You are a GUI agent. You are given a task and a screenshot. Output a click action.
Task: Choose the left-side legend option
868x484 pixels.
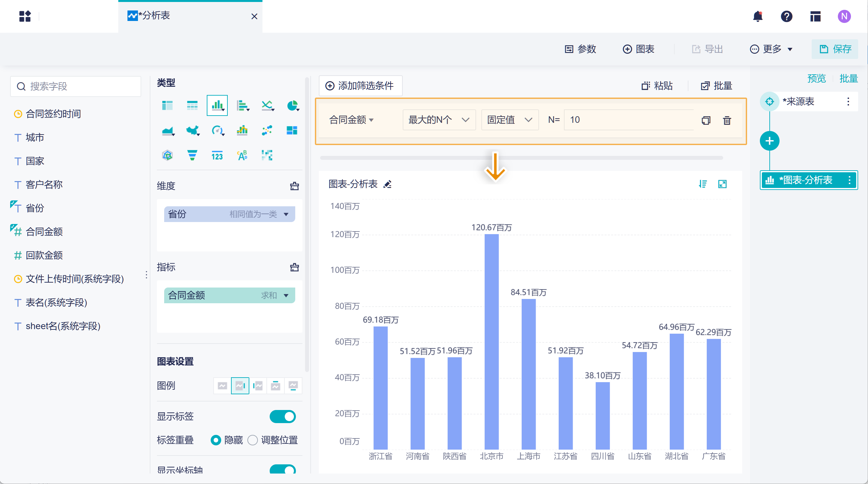258,386
